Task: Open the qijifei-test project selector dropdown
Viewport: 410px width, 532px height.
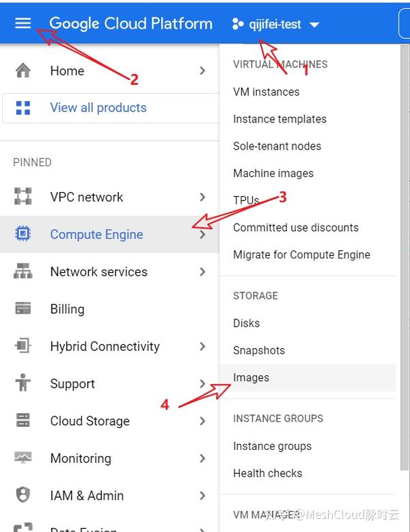Action: click(276, 25)
